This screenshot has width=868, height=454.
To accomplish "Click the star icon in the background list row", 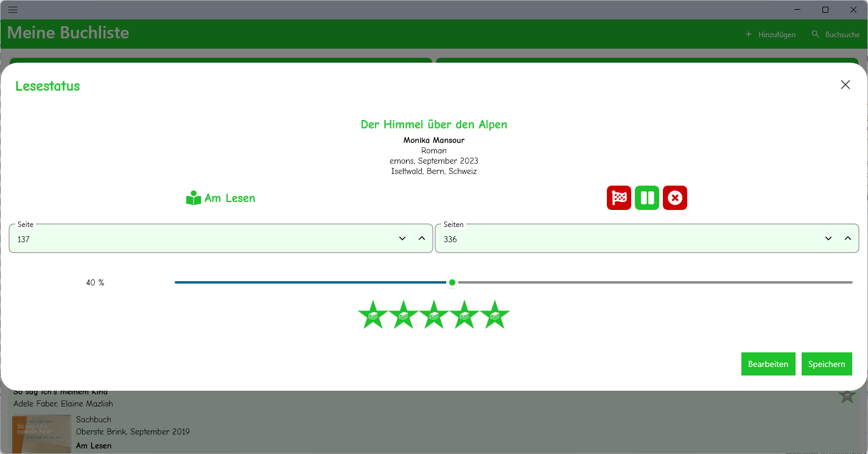I will 847,396.
